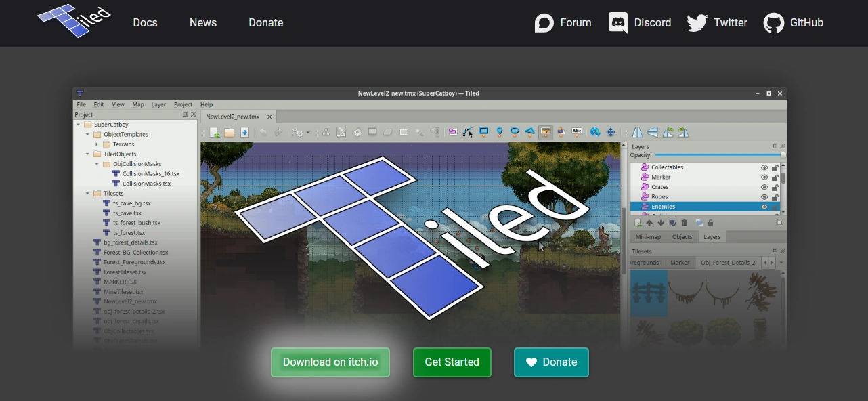Open the GitHub link in the header
This screenshot has width=868, height=401.
coord(793,22)
